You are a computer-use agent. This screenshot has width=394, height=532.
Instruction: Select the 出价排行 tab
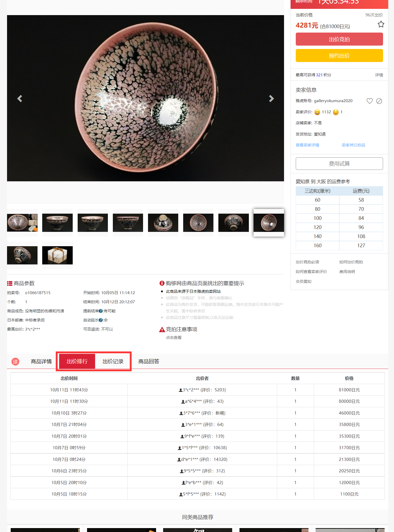click(x=77, y=361)
